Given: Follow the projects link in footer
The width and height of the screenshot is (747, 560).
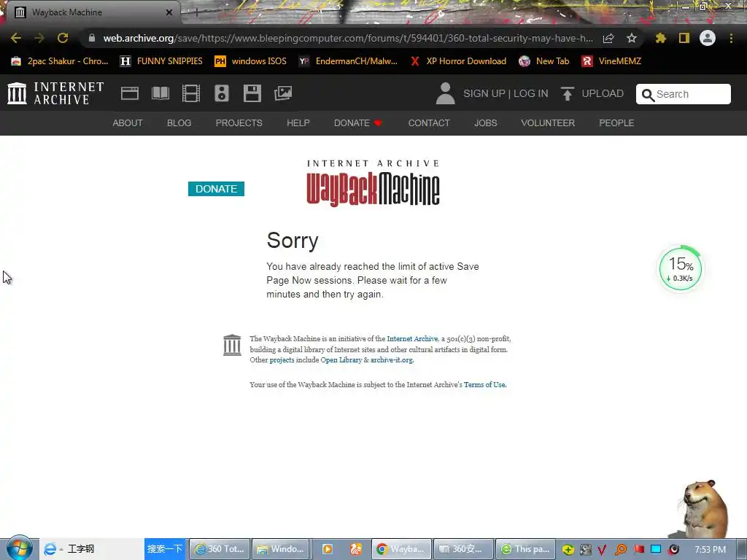Looking at the screenshot, I should [x=282, y=360].
